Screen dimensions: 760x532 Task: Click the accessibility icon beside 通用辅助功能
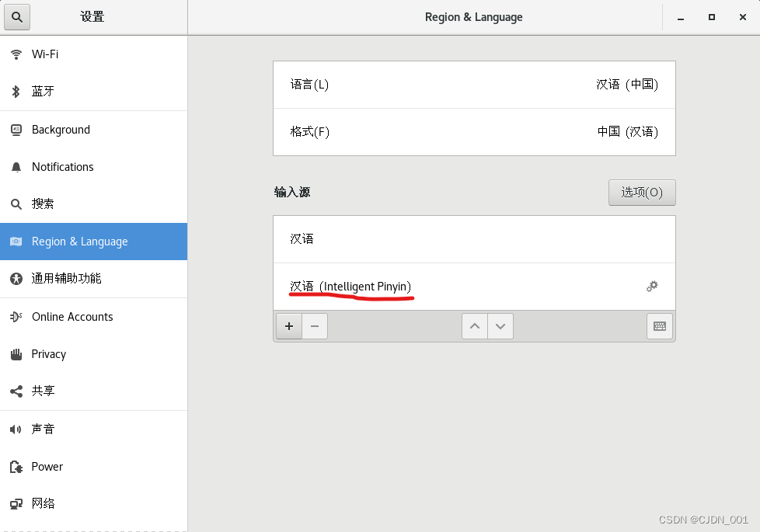pos(16,279)
